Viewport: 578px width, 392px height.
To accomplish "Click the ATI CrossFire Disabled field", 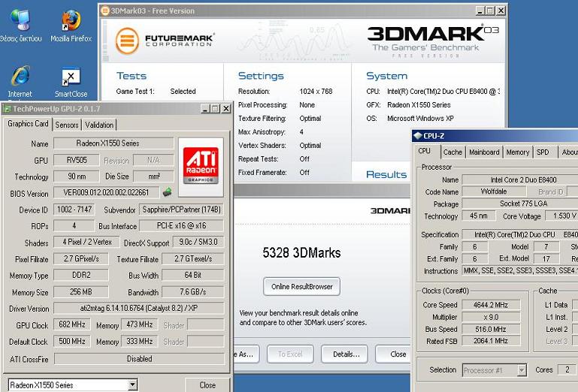I will coord(139,359).
